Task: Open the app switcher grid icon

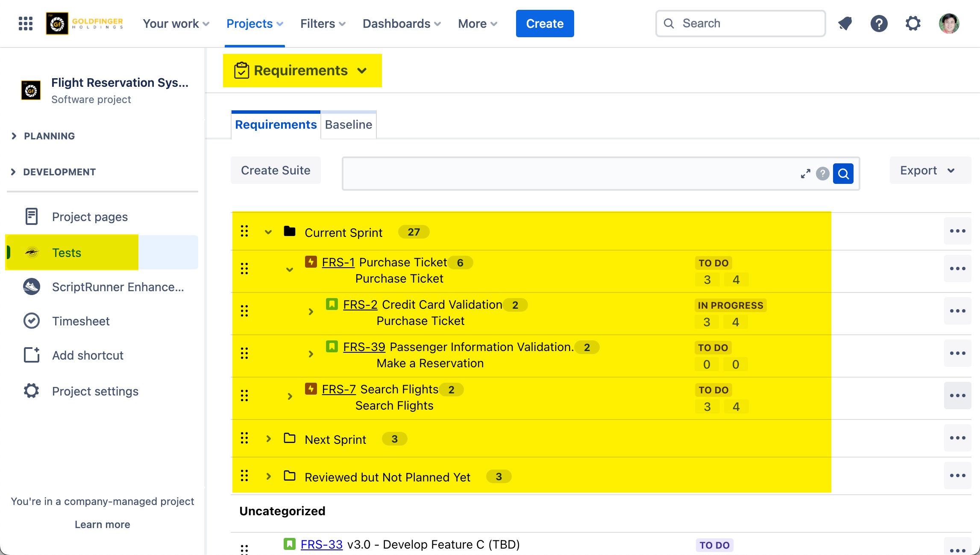Action: pyautogui.click(x=26, y=24)
